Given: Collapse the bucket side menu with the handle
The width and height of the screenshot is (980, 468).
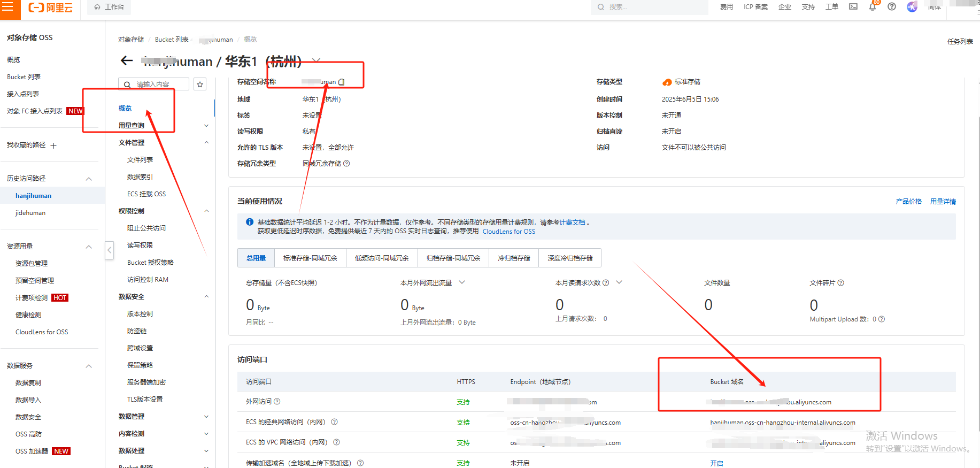Looking at the screenshot, I should tap(110, 250).
